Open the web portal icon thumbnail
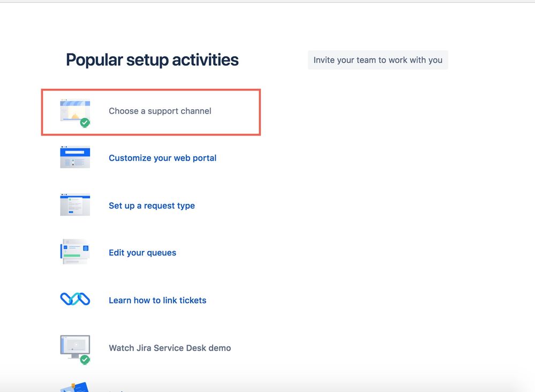535x392 pixels. [75, 157]
